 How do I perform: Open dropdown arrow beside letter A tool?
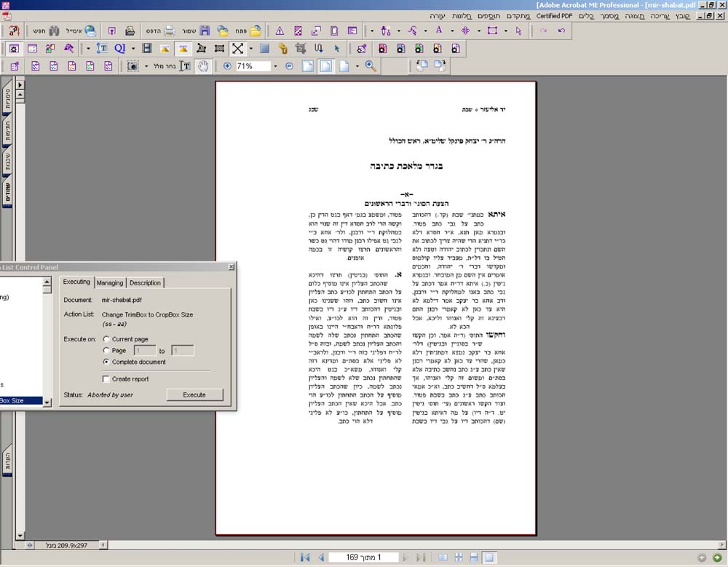[x=452, y=31]
